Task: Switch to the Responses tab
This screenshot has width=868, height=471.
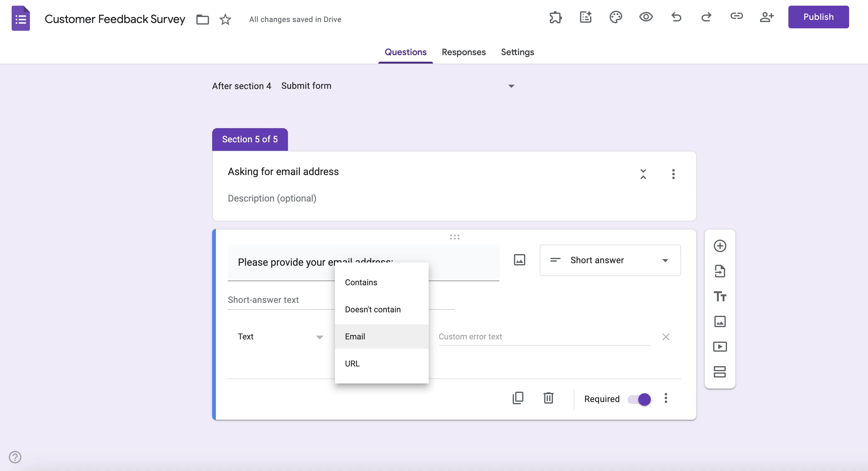Action: (464, 52)
